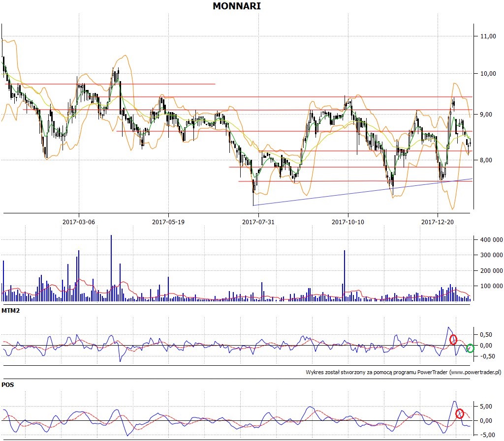Click the POS 5,00 axis value

[486, 406]
